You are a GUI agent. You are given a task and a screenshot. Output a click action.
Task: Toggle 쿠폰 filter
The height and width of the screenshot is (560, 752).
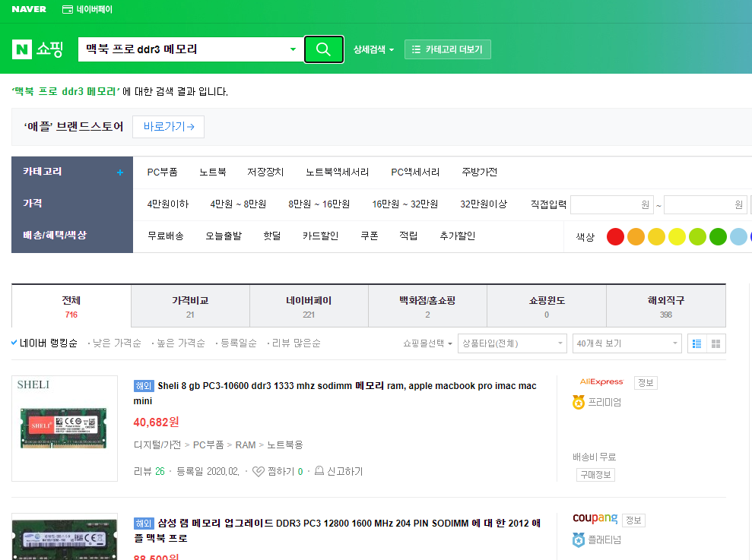coord(370,236)
